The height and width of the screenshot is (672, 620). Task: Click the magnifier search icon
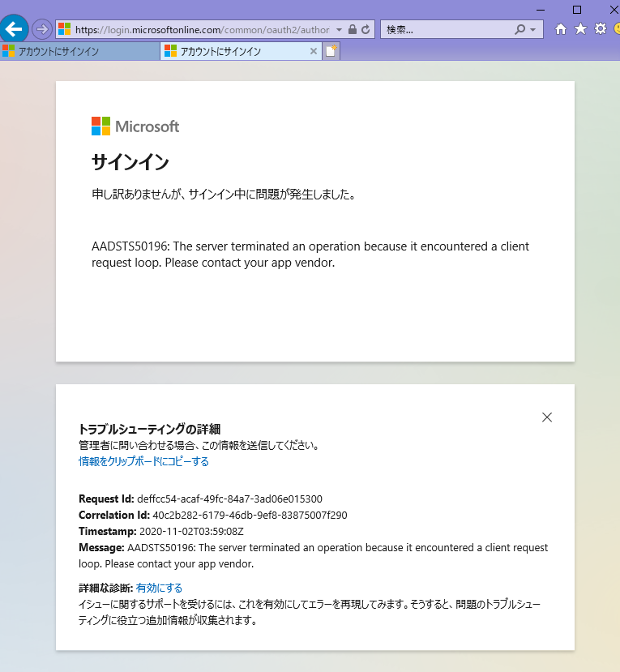pyautogui.click(x=520, y=29)
